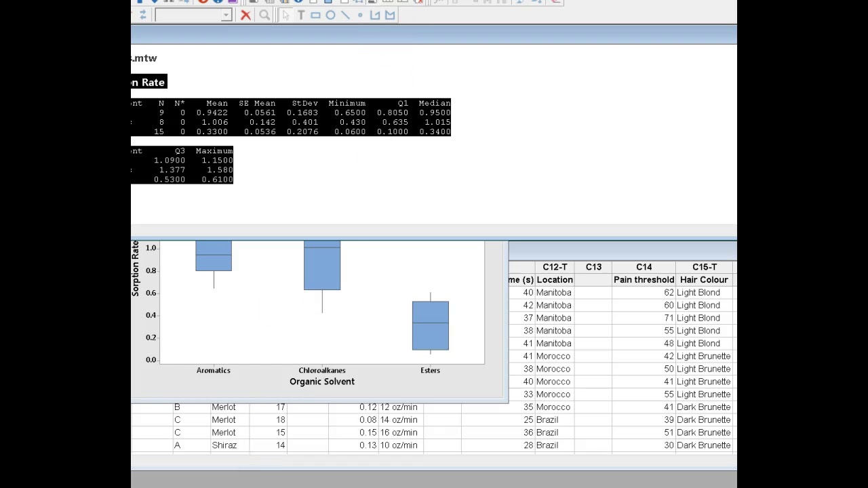Click the Chloroalkanes axis label
Viewport: 868px width, 488px height.
(322, 370)
